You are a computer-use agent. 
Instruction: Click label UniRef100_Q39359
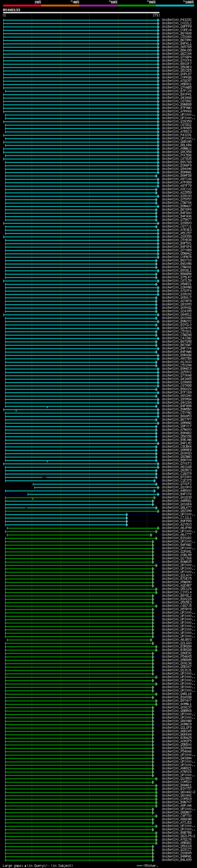click(x=177, y=121)
